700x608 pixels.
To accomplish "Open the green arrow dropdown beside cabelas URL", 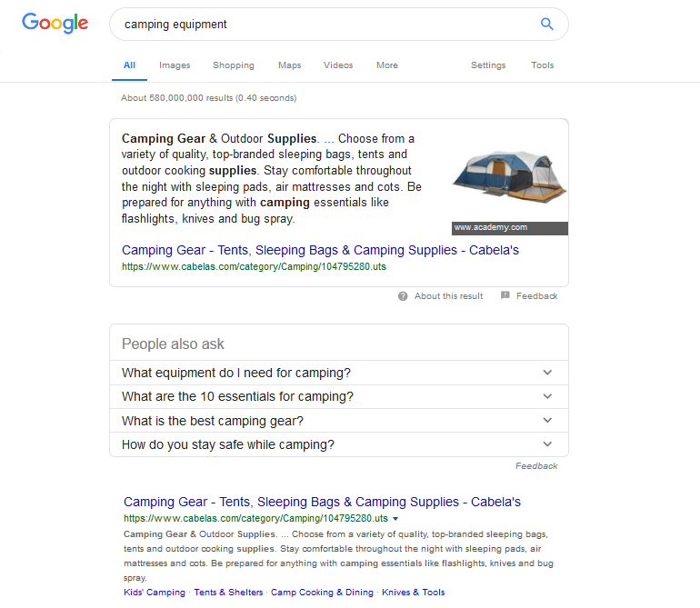I will pos(395,519).
